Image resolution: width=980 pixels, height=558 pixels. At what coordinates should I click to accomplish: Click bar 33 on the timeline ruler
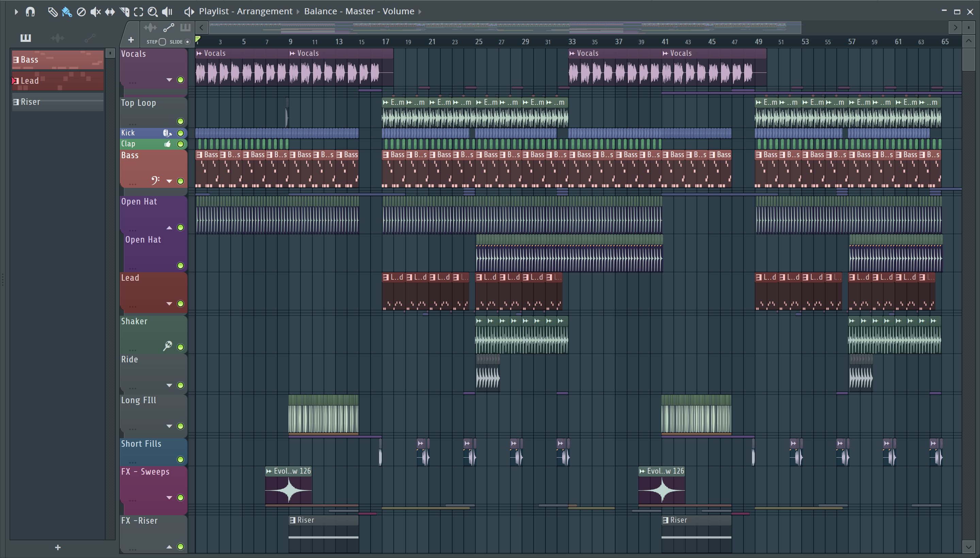(572, 42)
